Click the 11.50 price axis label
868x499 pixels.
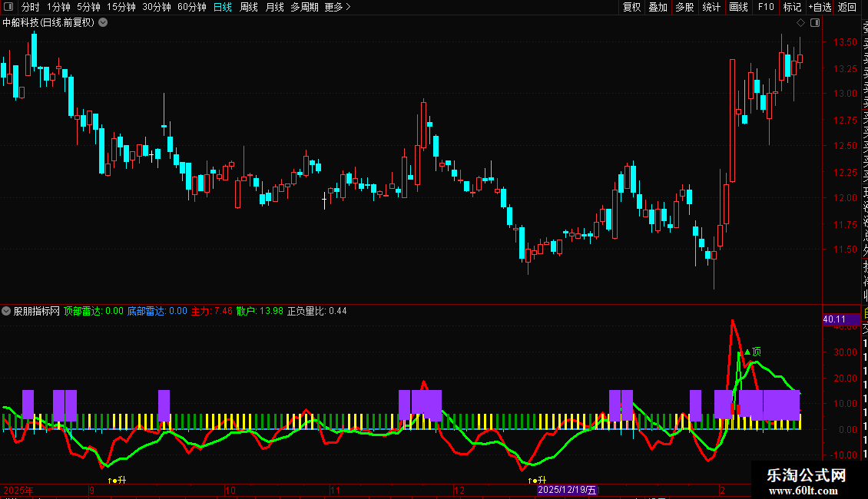[845, 249]
